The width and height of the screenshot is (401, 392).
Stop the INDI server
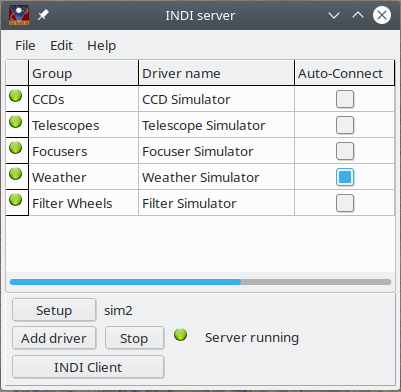pos(134,338)
